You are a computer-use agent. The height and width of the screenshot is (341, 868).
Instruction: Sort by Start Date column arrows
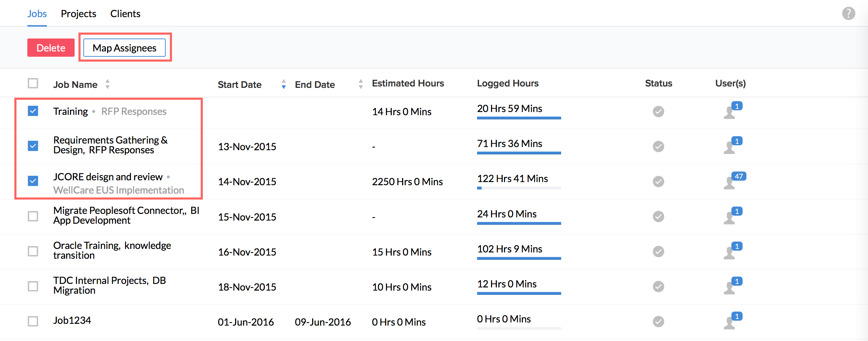pos(283,84)
